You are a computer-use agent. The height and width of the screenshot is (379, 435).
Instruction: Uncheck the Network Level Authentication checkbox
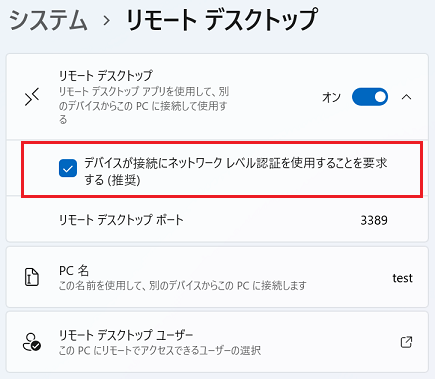pyautogui.click(x=68, y=168)
